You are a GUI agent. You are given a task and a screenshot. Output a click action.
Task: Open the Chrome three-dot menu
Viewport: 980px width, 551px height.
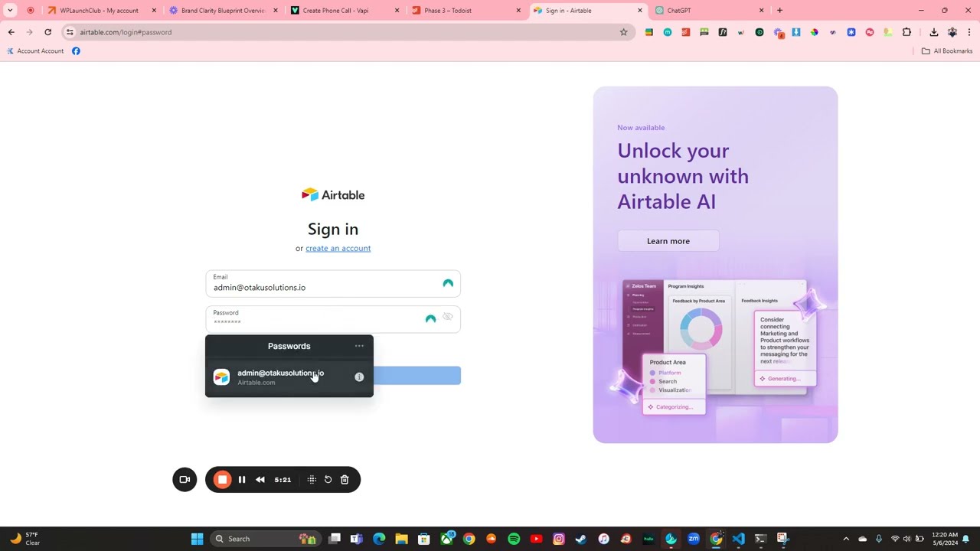pyautogui.click(x=969, y=32)
